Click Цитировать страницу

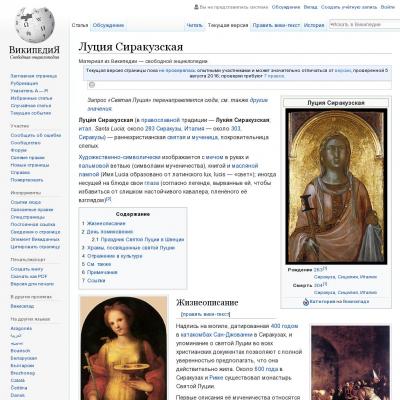tap(35, 247)
